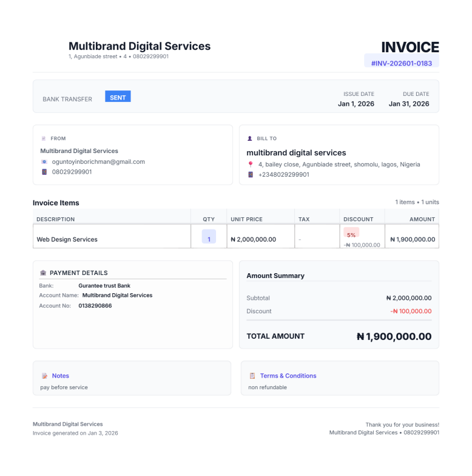Viewport: 472px width, 476px height.
Task: Click the account number 0138290866
Action: (x=95, y=306)
